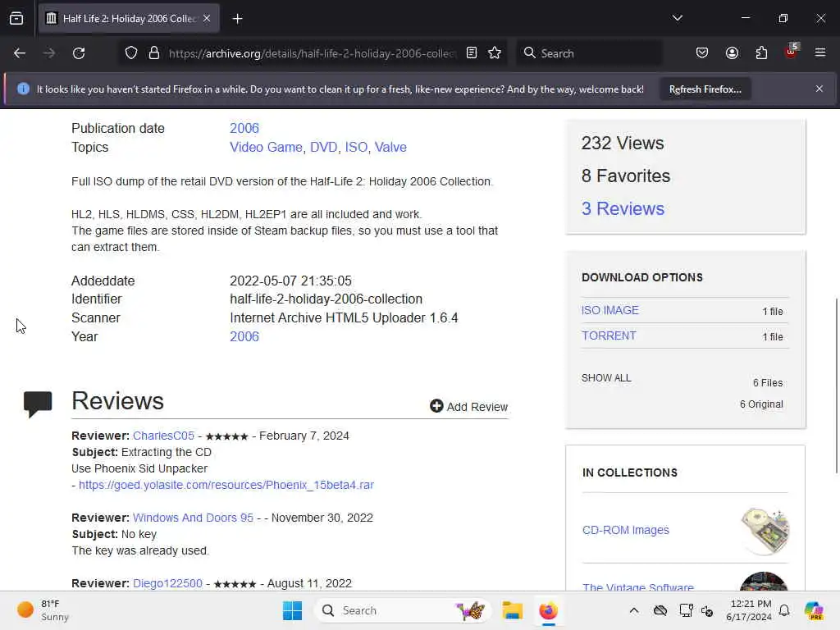The height and width of the screenshot is (630, 840).
Task: Launch Copilot preview from taskbar
Action: click(x=813, y=610)
